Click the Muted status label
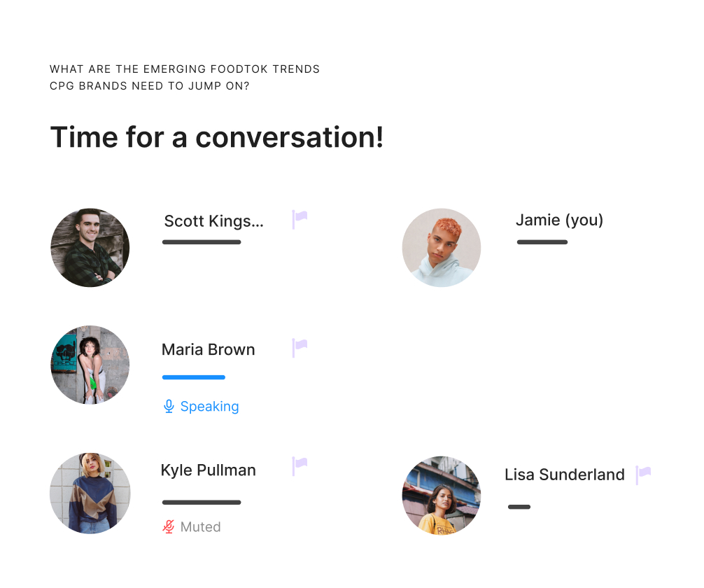This screenshot has height=588, width=704. [x=201, y=527]
